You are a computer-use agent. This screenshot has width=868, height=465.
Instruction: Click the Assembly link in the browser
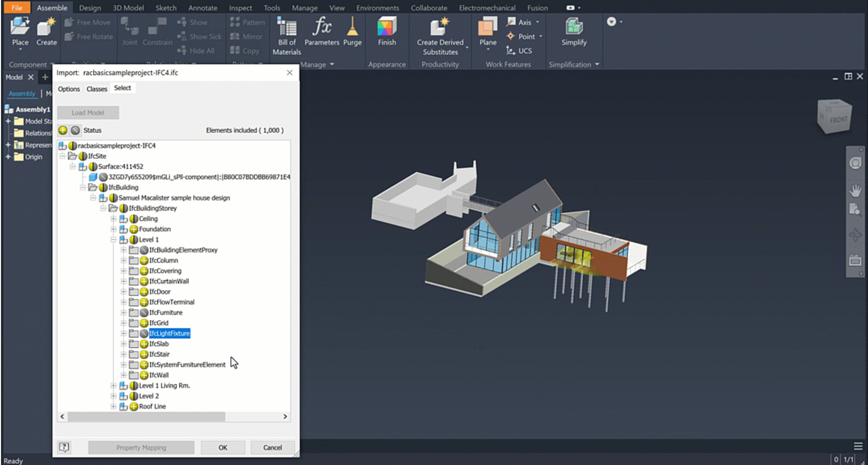(x=22, y=94)
